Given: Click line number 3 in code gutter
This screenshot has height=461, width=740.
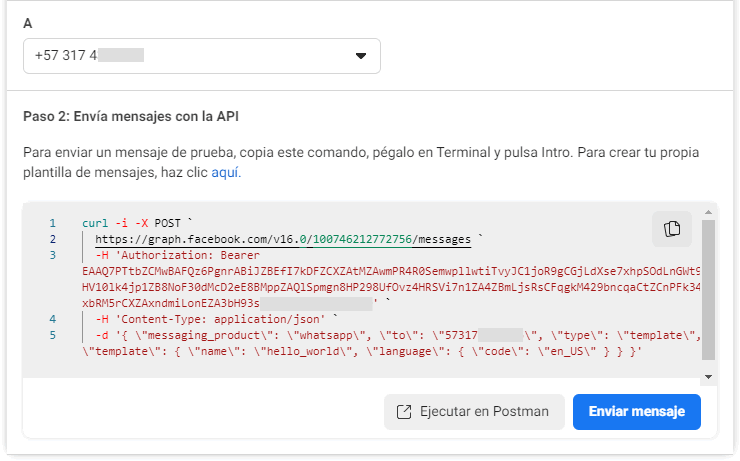Looking at the screenshot, I should (x=52, y=255).
